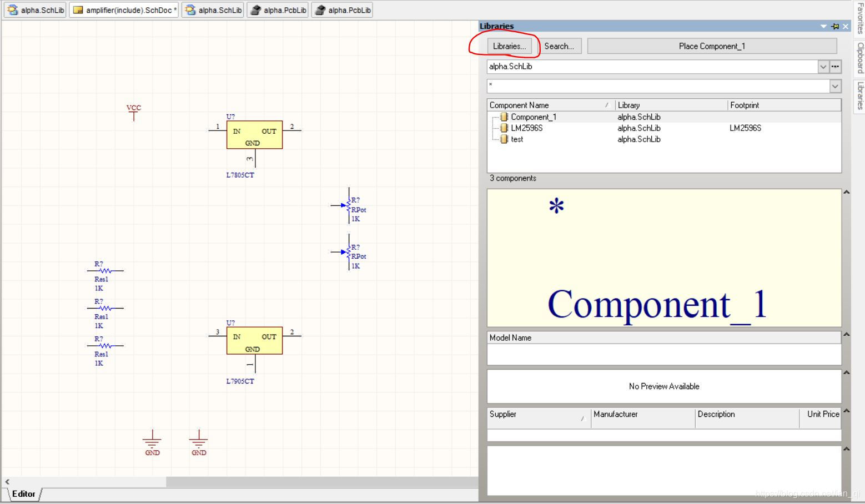This screenshot has height=504, width=865.
Task: Switch to the amplifier(include).SchDoc tab
Action: pos(124,10)
